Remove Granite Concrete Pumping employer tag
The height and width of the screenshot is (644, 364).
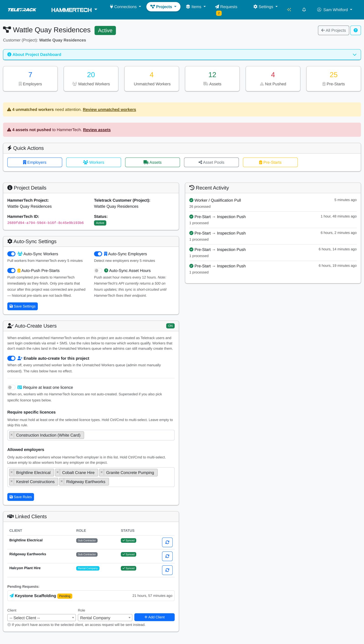click(x=101, y=472)
